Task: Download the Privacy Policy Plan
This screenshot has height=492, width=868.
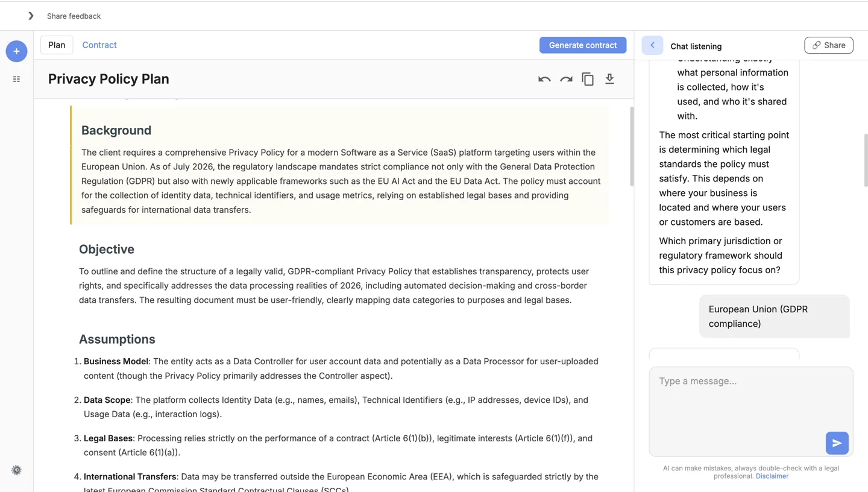Action: tap(609, 79)
